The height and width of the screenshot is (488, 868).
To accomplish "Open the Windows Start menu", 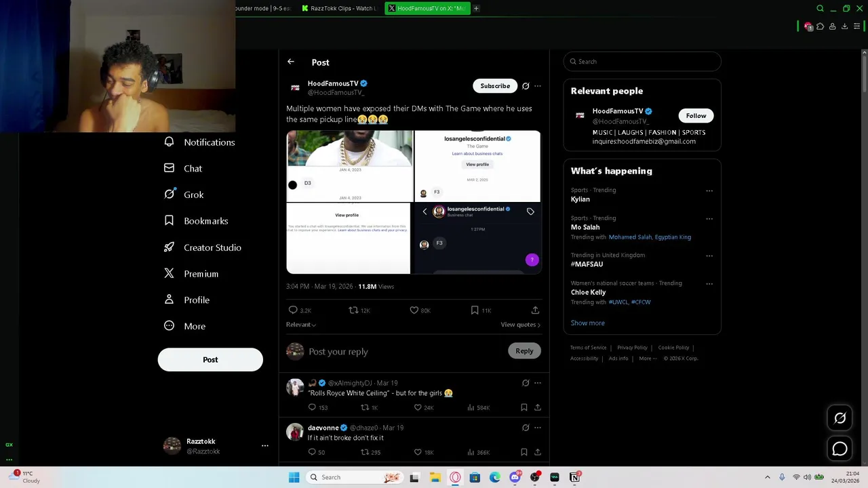I will [x=294, y=477].
